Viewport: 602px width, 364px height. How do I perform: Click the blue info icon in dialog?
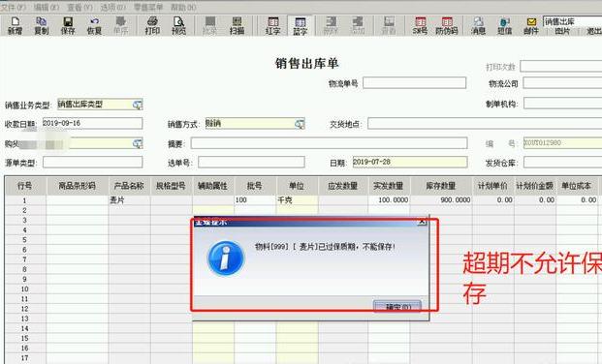(226, 258)
